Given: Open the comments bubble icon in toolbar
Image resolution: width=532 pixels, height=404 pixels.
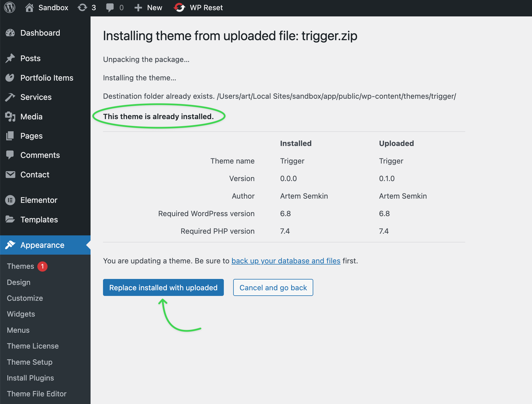Looking at the screenshot, I should coord(110,8).
